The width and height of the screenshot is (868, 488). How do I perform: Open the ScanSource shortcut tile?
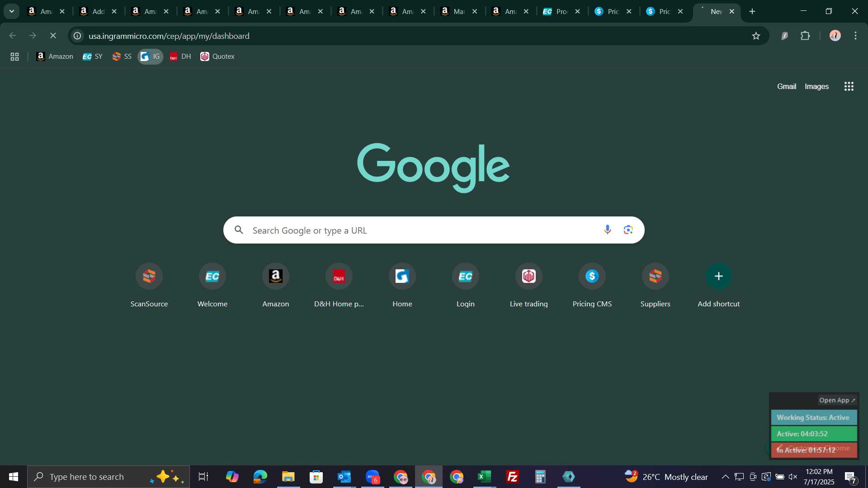click(x=149, y=286)
